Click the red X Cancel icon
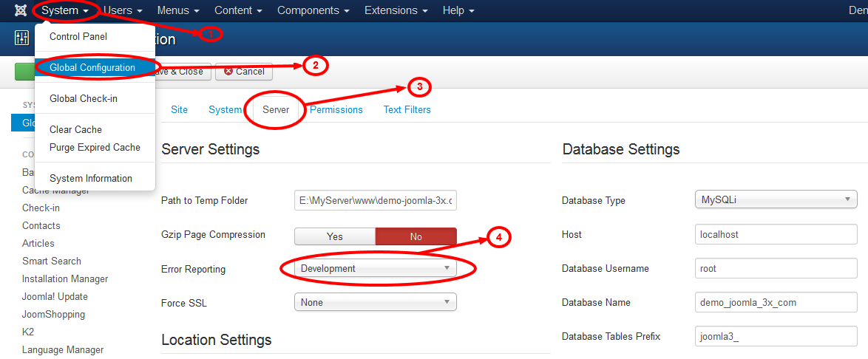The width and height of the screenshot is (868, 359). point(228,72)
